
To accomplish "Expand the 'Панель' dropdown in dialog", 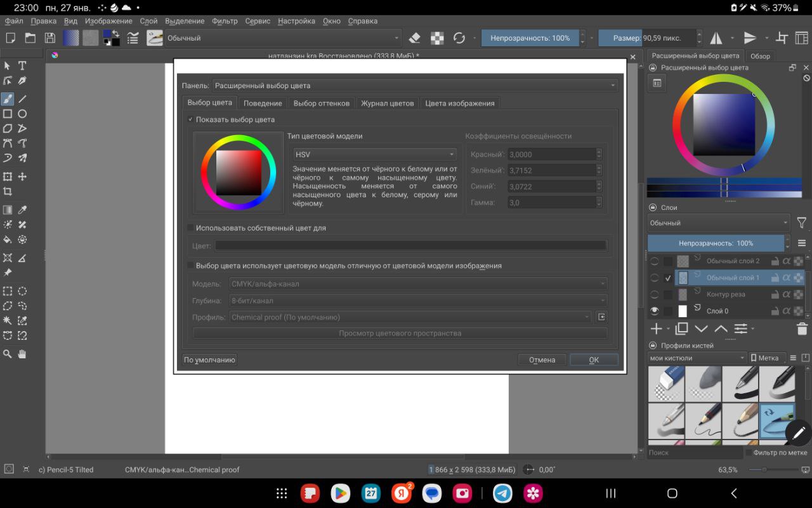I will click(415, 86).
